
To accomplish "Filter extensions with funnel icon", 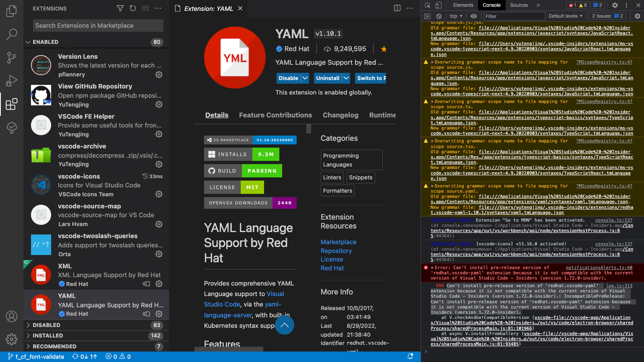I will point(120,8).
